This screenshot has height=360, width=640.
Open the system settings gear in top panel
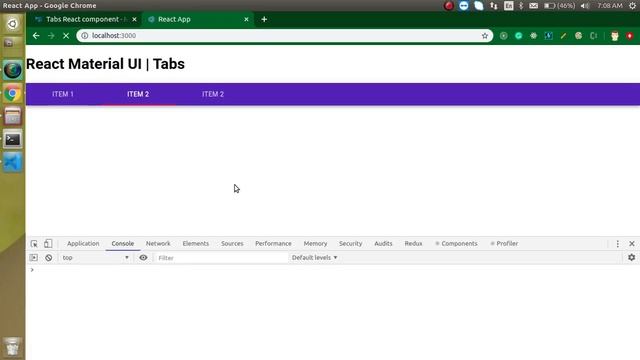pos(632,6)
